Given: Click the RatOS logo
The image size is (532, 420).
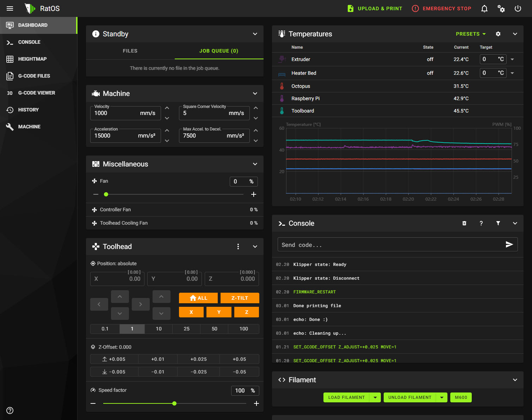Looking at the screenshot, I should [30, 8].
